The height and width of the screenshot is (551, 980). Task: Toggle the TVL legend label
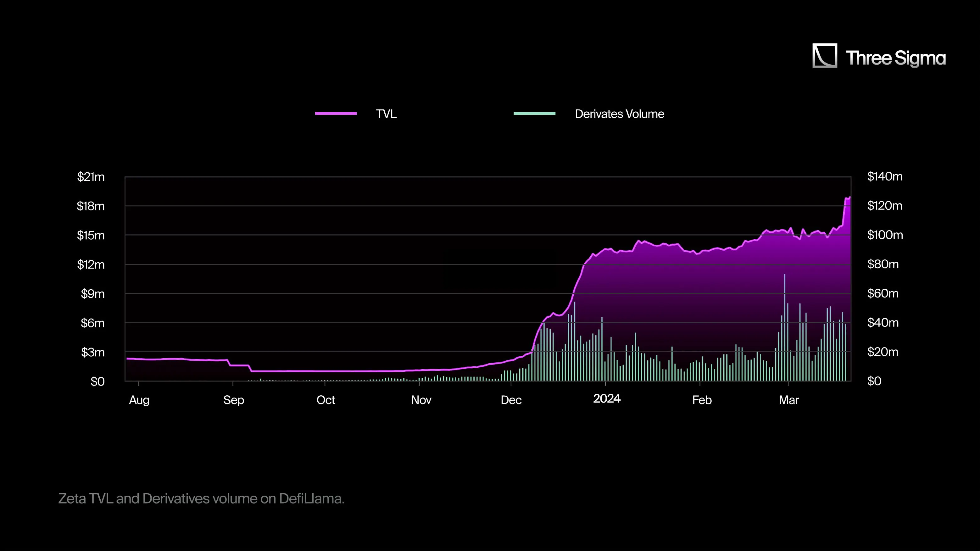[386, 114]
